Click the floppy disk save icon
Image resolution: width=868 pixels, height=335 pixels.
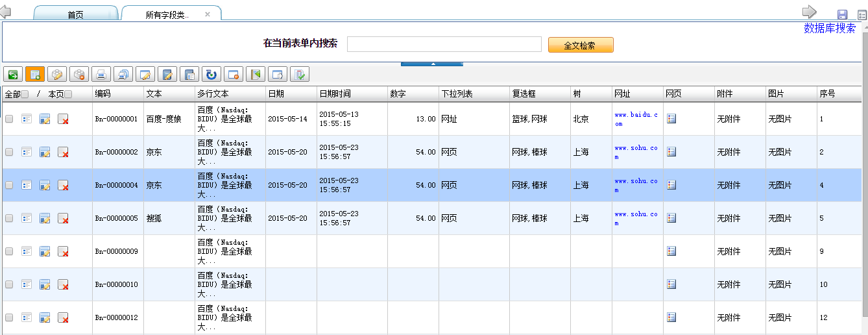tap(842, 15)
